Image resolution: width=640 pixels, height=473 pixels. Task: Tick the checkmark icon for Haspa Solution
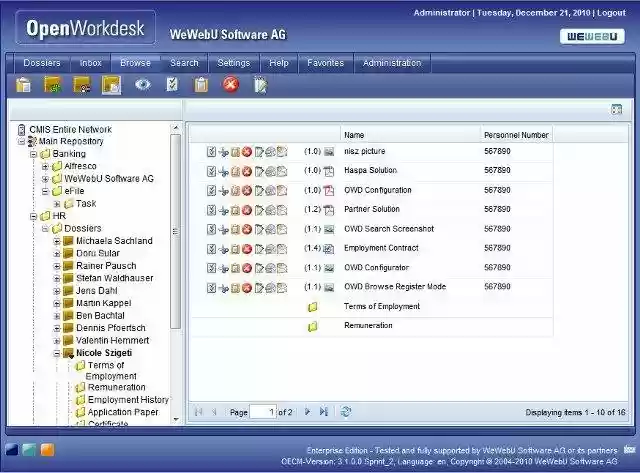point(211,171)
